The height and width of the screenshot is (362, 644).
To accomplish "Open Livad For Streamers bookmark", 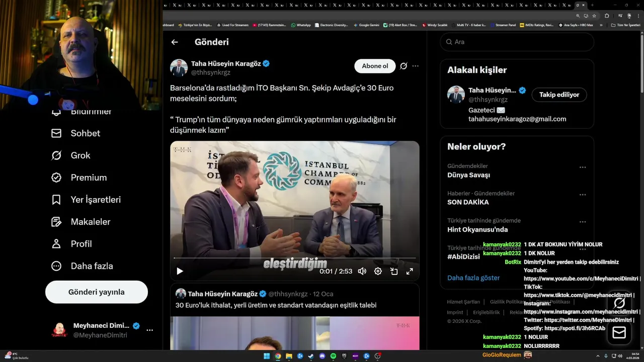I will pos(232,25).
